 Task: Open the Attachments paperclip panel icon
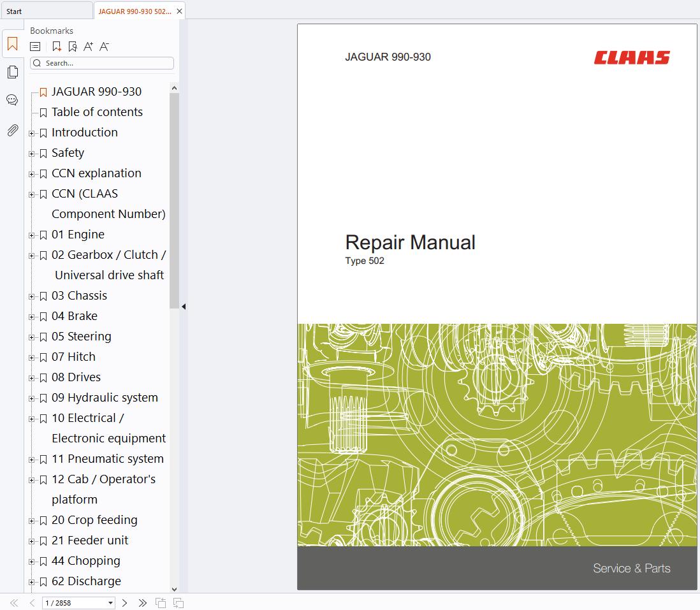click(x=13, y=130)
